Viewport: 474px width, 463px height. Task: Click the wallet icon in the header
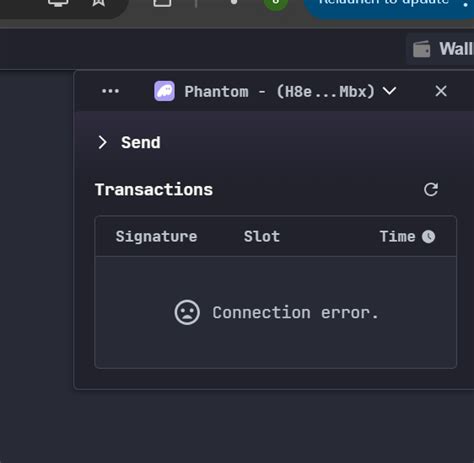(422, 49)
